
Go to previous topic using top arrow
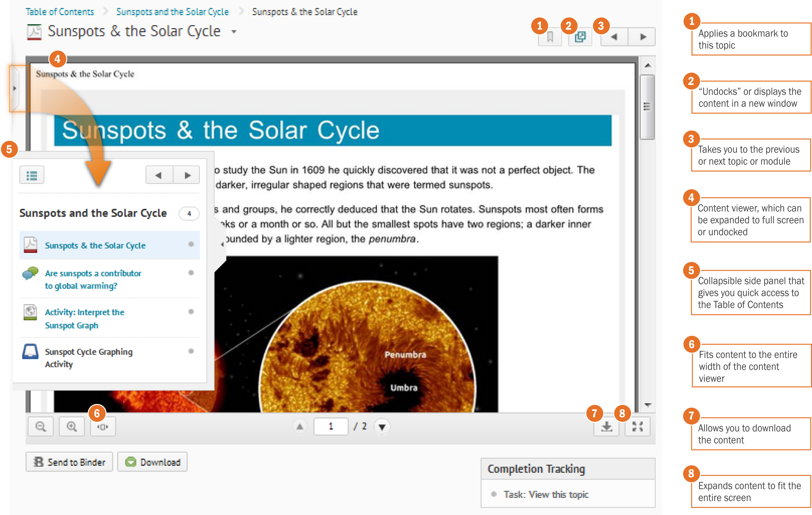pyautogui.click(x=614, y=37)
